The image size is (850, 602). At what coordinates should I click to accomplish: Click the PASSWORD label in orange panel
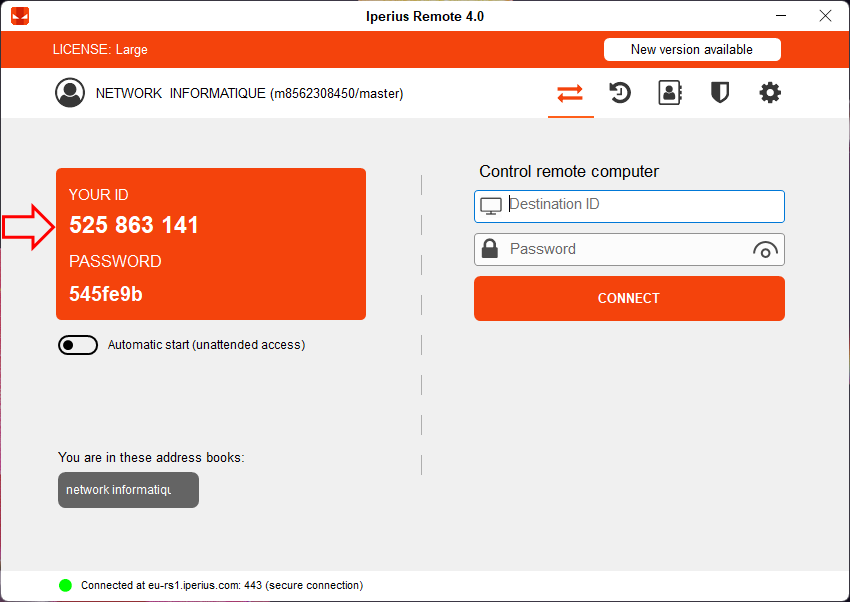(x=115, y=261)
